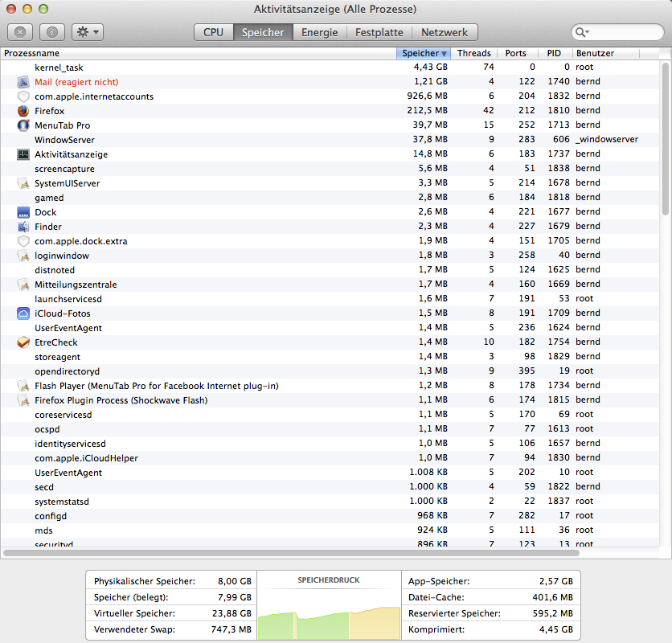The width and height of the screenshot is (672, 643).
Task: Select the WindowServer process row
Action: pyautogui.click(x=330, y=140)
